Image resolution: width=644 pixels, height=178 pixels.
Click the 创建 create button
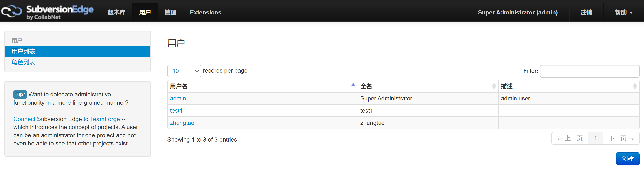tap(627, 159)
